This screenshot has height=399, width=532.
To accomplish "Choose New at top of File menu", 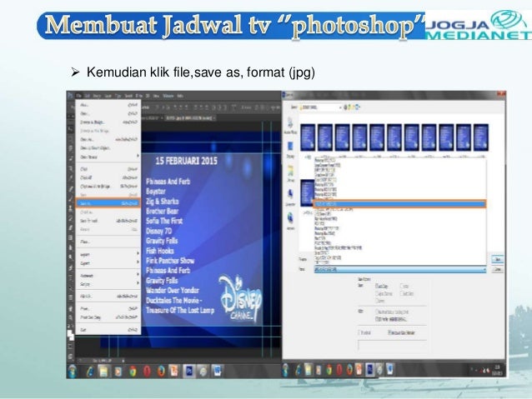I will [x=108, y=105].
